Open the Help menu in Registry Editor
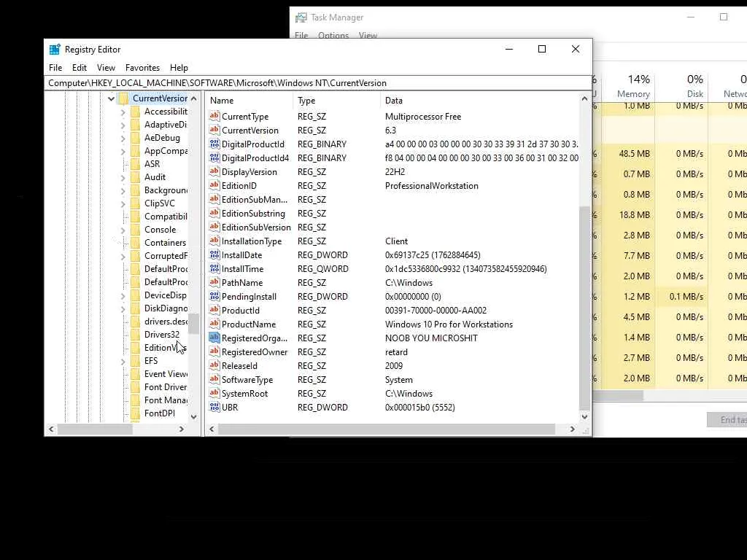 [179, 68]
